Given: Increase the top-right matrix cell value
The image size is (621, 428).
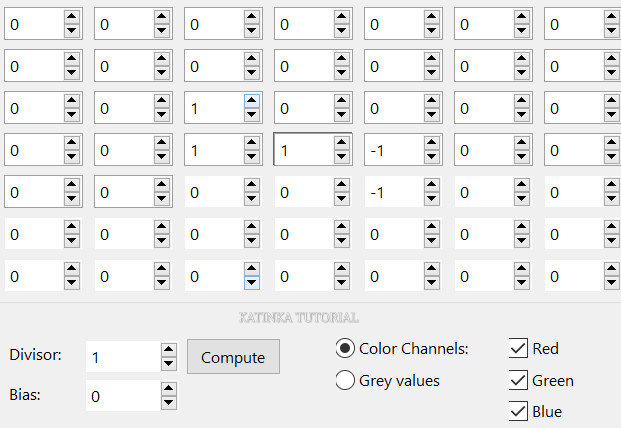Looking at the screenshot, I should coord(611,17).
